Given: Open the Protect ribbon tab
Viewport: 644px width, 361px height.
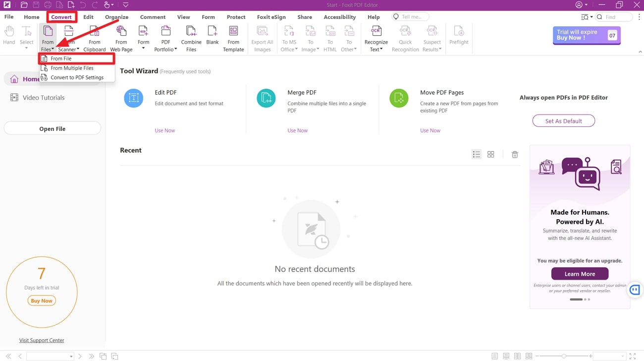Looking at the screenshot, I should (x=236, y=17).
